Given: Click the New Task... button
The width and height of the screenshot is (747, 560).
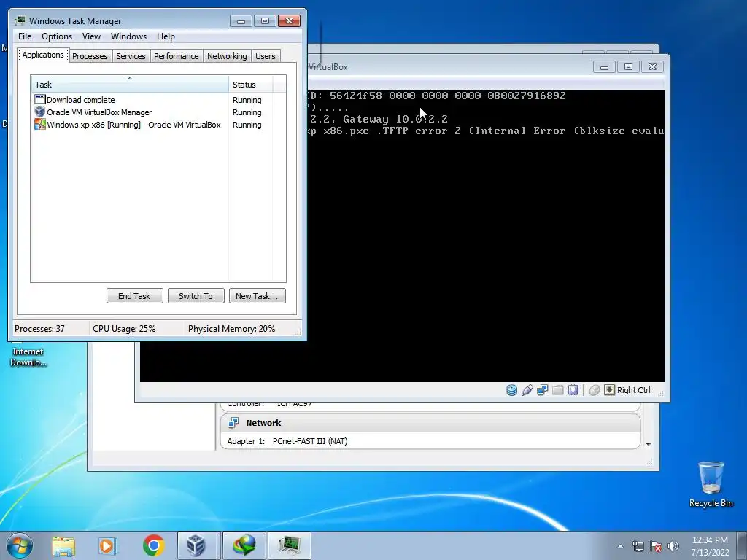Looking at the screenshot, I should [x=258, y=296].
